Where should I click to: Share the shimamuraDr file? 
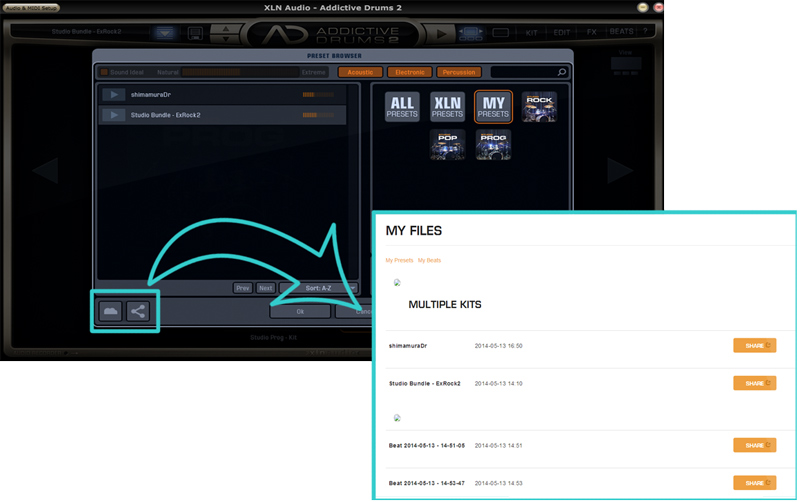click(x=755, y=345)
